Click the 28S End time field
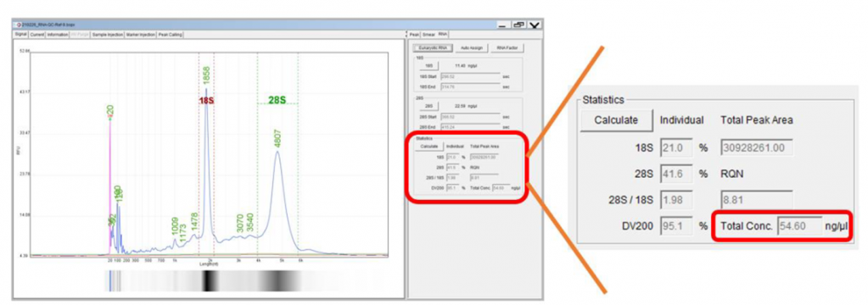 coord(470,126)
